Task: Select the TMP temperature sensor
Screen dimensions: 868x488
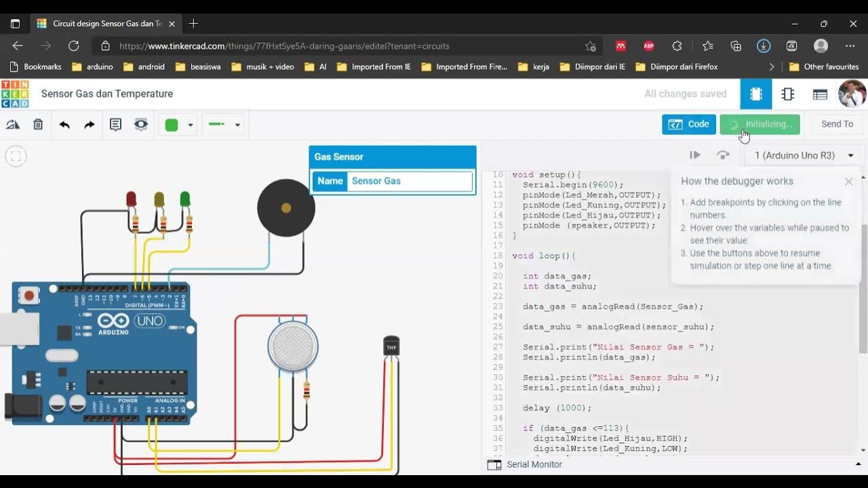Action: 391,346
